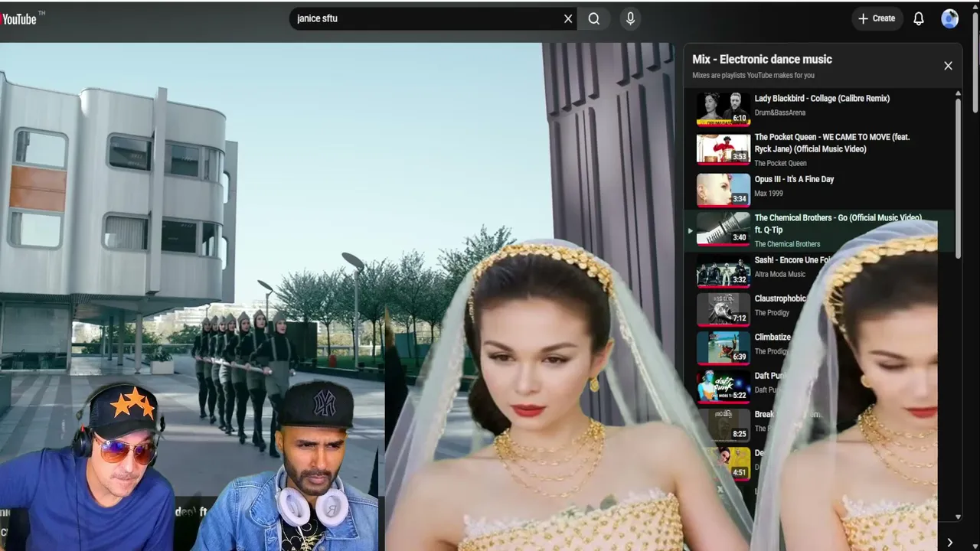Open the notifications bell
Screen dimensions: 980x551
point(919,19)
